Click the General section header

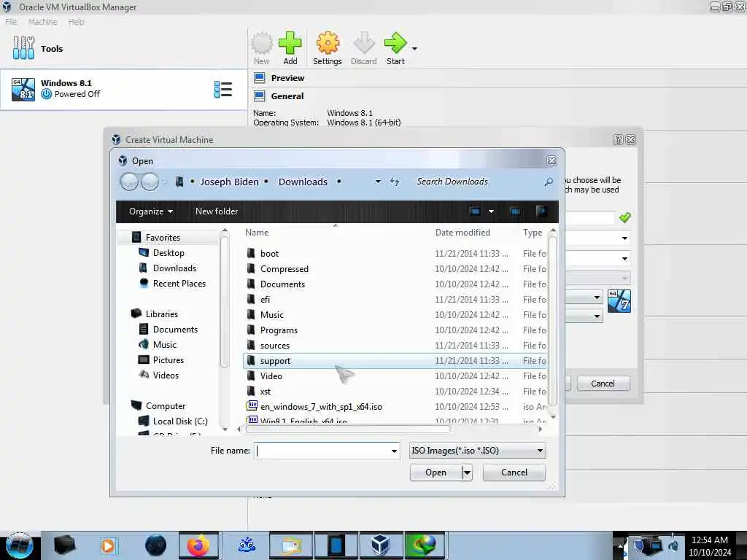(287, 96)
